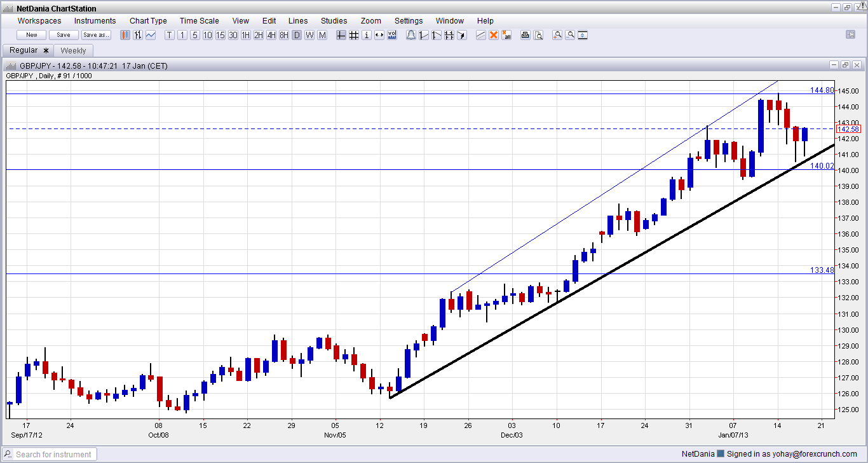This screenshot has height=463, width=868.
Task: Open the Lines menu
Action: point(298,21)
